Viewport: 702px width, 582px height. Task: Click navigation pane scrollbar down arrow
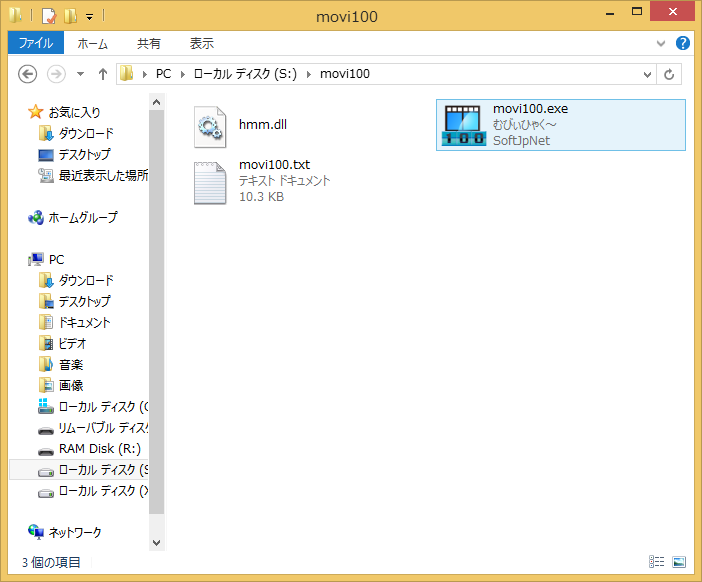[x=157, y=543]
